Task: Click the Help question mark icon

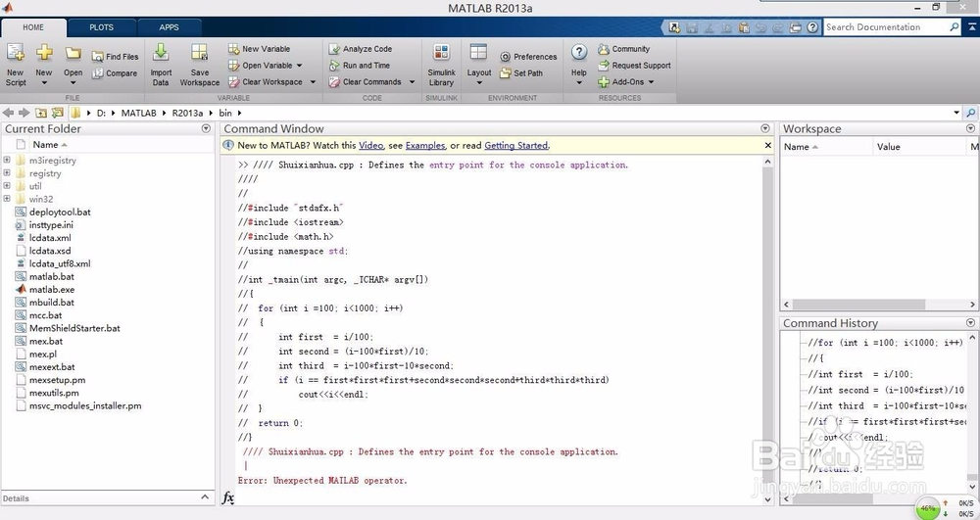Action: point(579,53)
